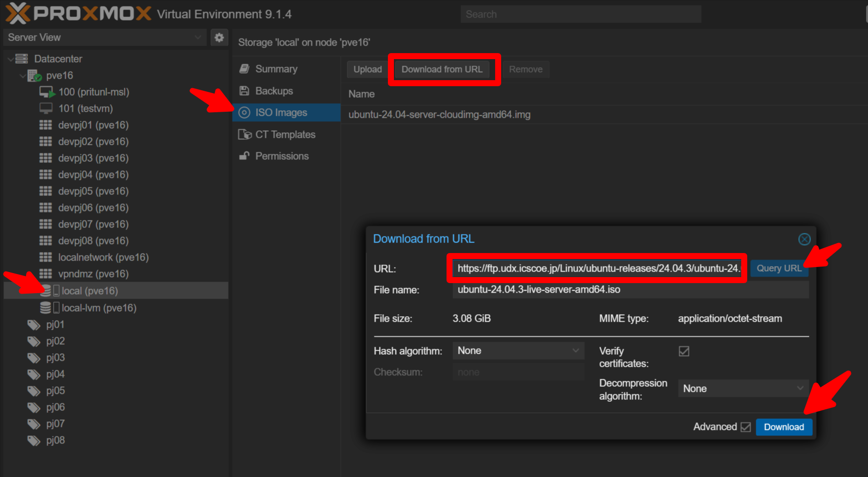Enable the Advanced checkbox in the dialog

tap(745, 427)
